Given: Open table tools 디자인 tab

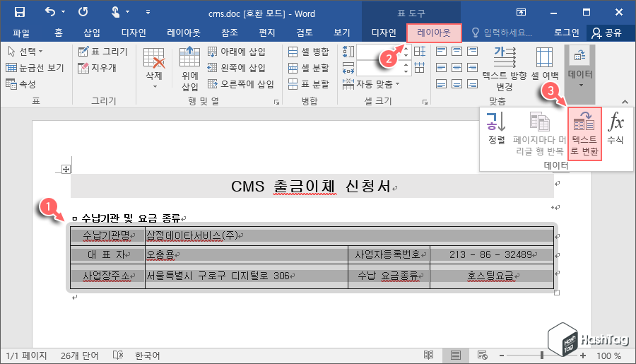Looking at the screenshot, I should tap(384, 33).
